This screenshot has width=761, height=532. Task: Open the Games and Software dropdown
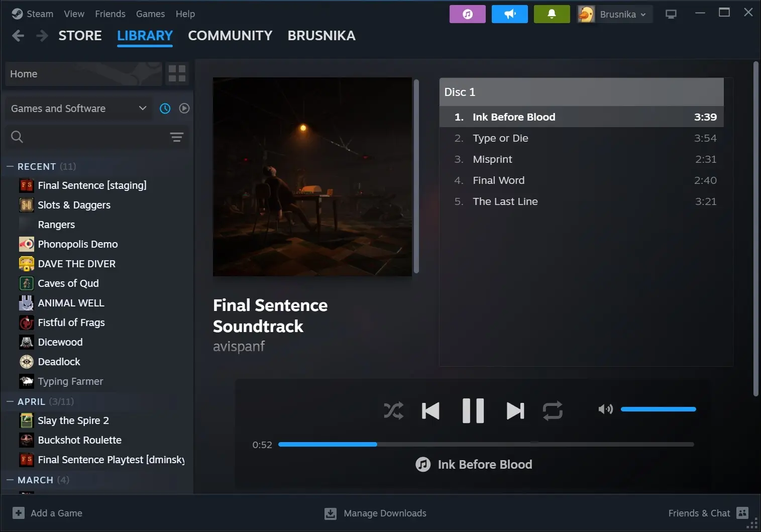pyautogui.click(x=78, y=108)
